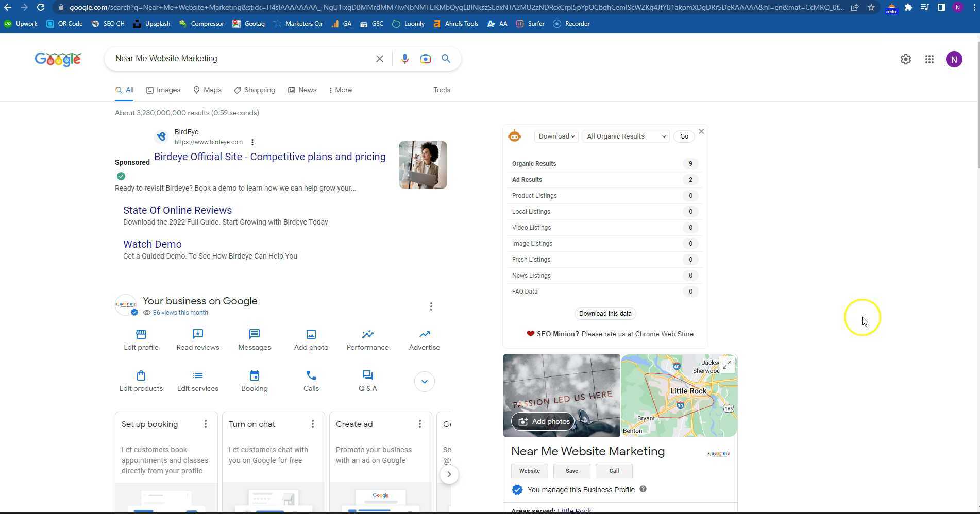Click the Edit profile icon

141,334
